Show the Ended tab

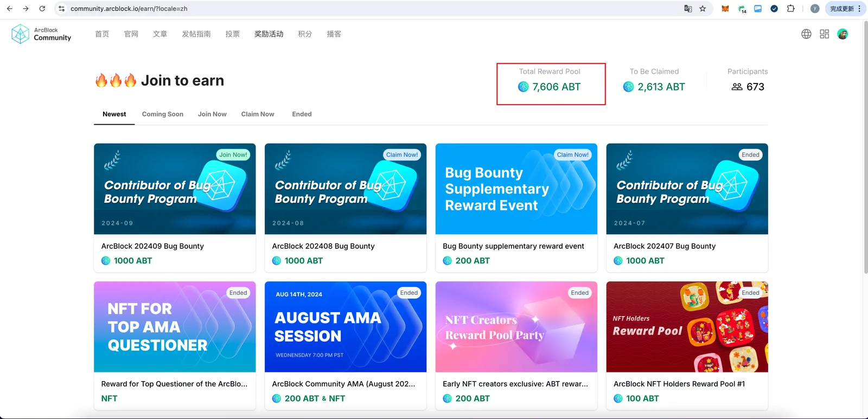click(302, 114)
